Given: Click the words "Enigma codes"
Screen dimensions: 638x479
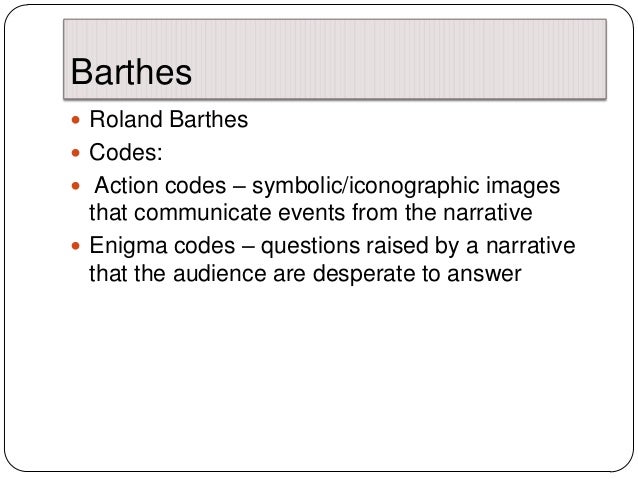Looking at the screenshot, I should pos(162,247).
